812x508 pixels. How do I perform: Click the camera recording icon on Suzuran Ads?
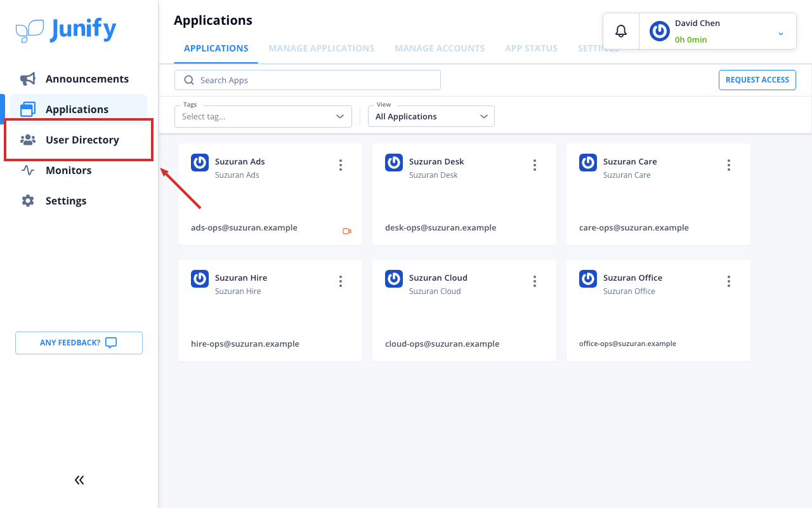point(347,231)
